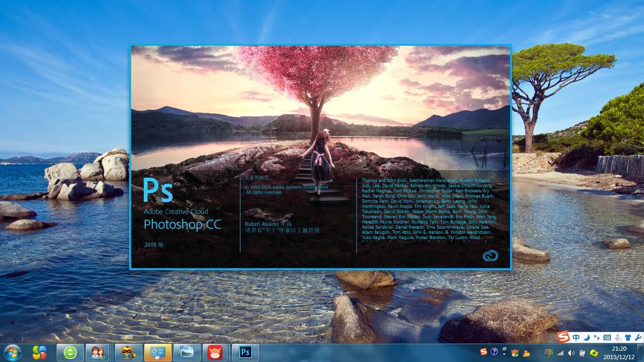Open the raccoon mascot app on the taskbar
The width and height of the screenshot is (644, 362).
[128, 352]
